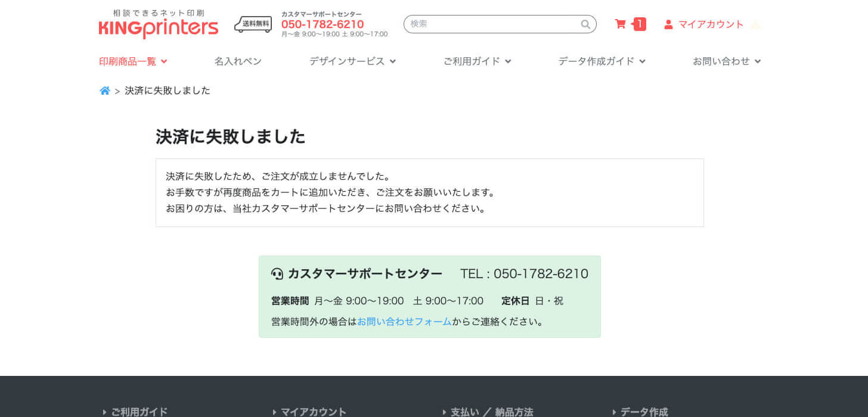Click the yellow crown icon near マイアカウント
This screenshot has height=417, width=868.
point(756,24)
